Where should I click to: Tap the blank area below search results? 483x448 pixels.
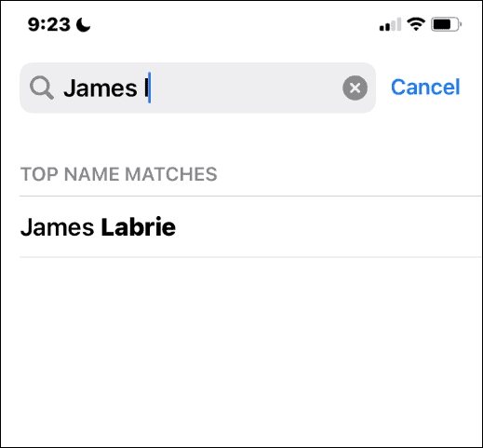[x=241, y=351]
